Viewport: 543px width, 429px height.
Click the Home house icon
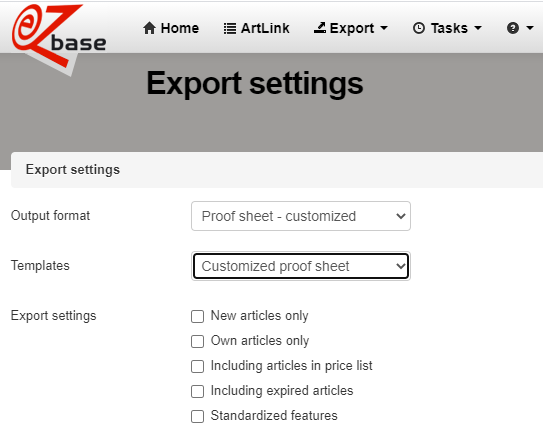tap(149, 28)
